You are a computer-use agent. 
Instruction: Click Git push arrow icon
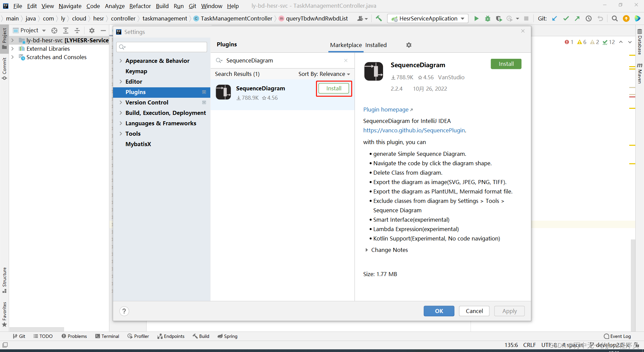(577, 18)
